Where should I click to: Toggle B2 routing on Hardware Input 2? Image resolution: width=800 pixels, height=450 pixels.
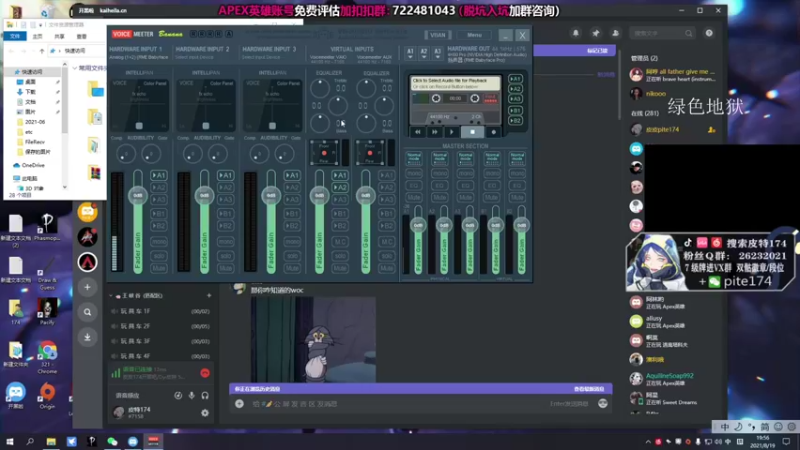tap(226, 226)
